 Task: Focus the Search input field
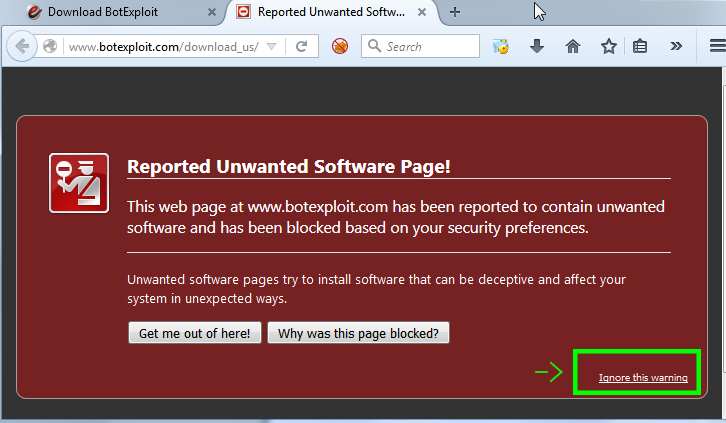point(420,46)
